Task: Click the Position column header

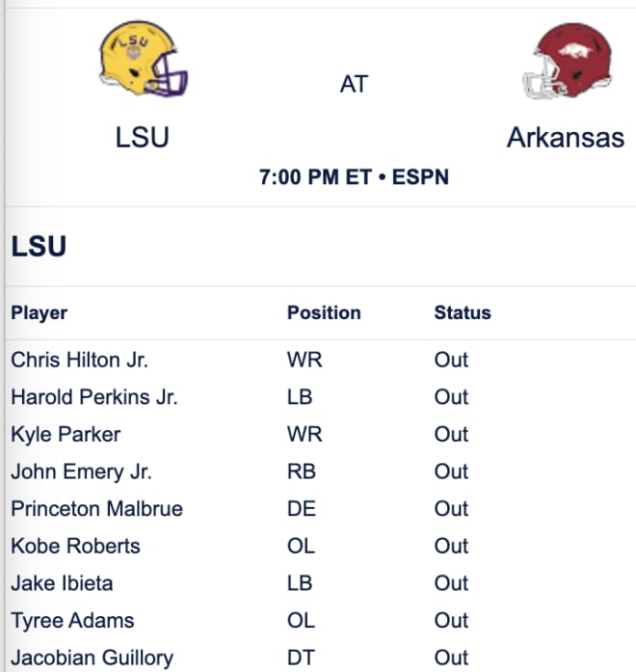Action: click(x=324, y=312)
